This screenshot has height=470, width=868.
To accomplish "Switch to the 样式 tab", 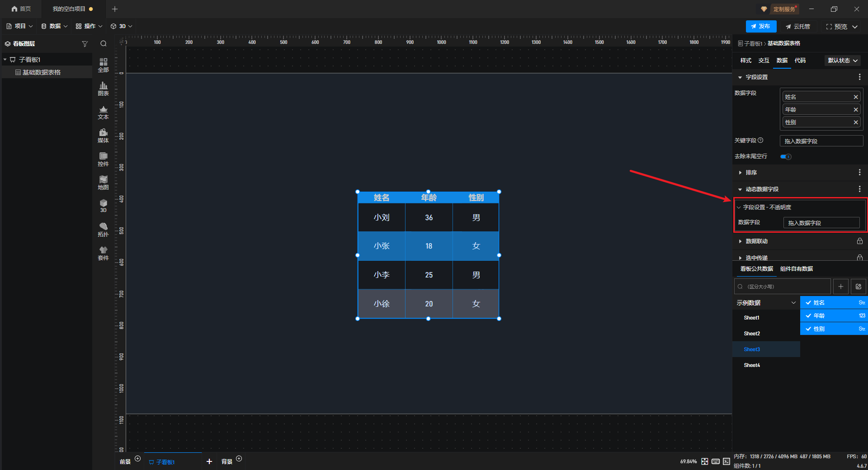I will [745, 61].
